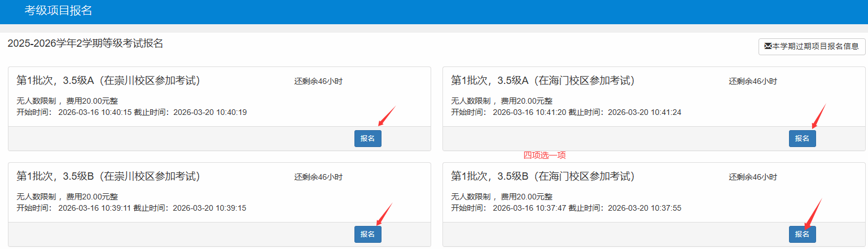Screen dimensions: 868x249
Task: Click title of 3.5级B 海门校区 card
Action: pos(542,176)
